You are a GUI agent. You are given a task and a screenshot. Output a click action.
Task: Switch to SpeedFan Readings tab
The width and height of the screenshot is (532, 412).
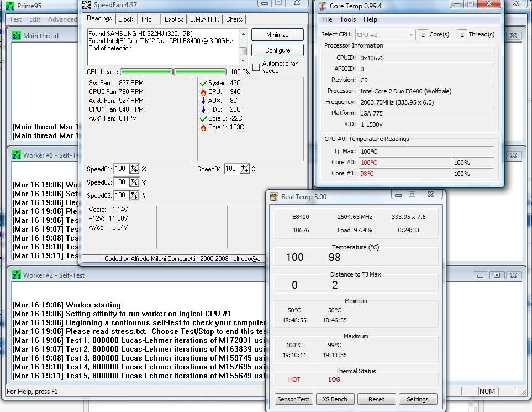pyautogui.click(x=99, y=18)
